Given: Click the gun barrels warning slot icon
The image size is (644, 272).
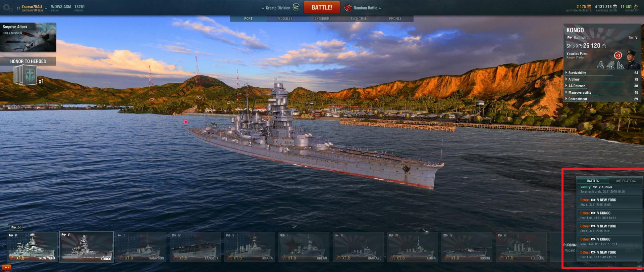Looking at the screenshot, I should click(x=610, y=65).
